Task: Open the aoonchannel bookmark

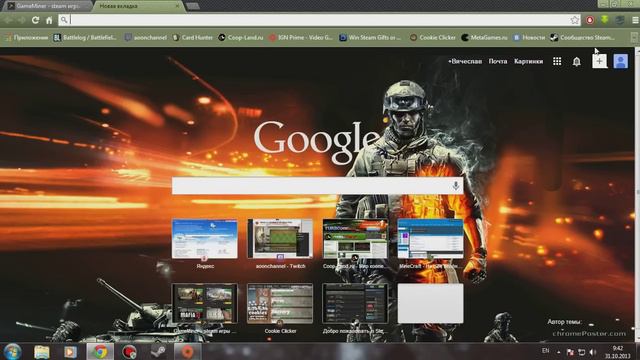Action: pos(146,38)
